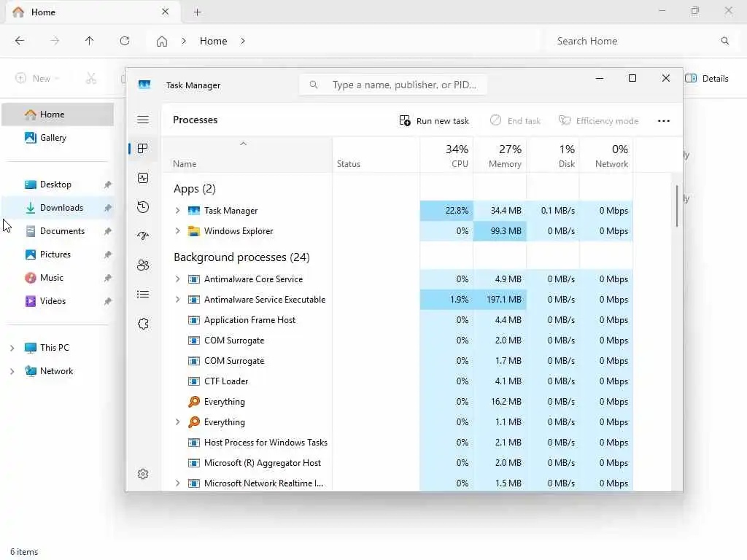Click the Explorer address bar home icon

162,42
